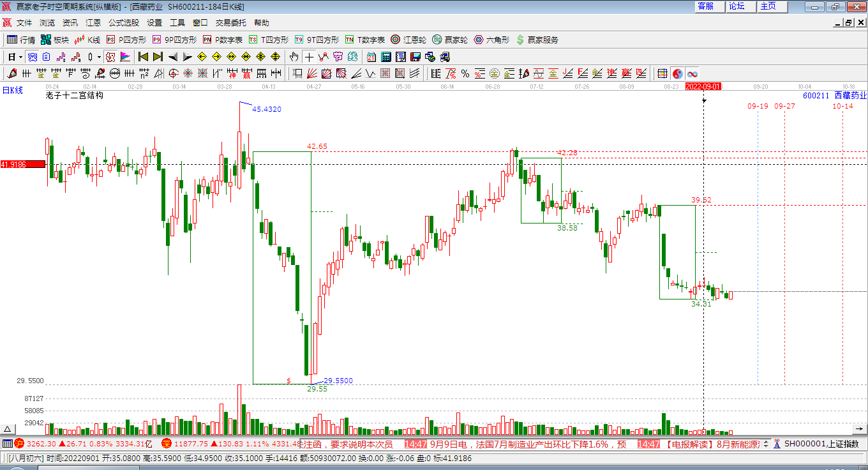
Task: Toggle the infinity loop icon
Action: click(x=692, y=73)
